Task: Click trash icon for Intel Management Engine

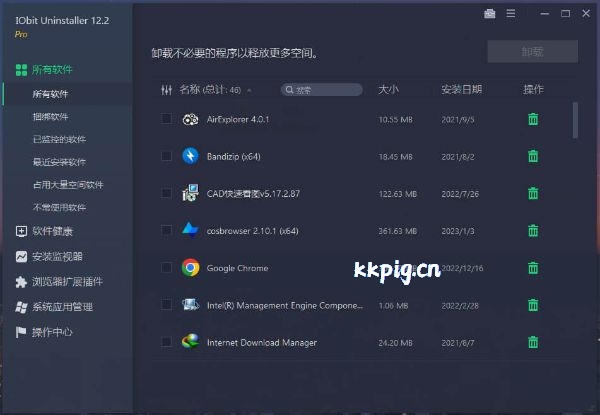Action: pyautogui.click(x=533, y=305)
